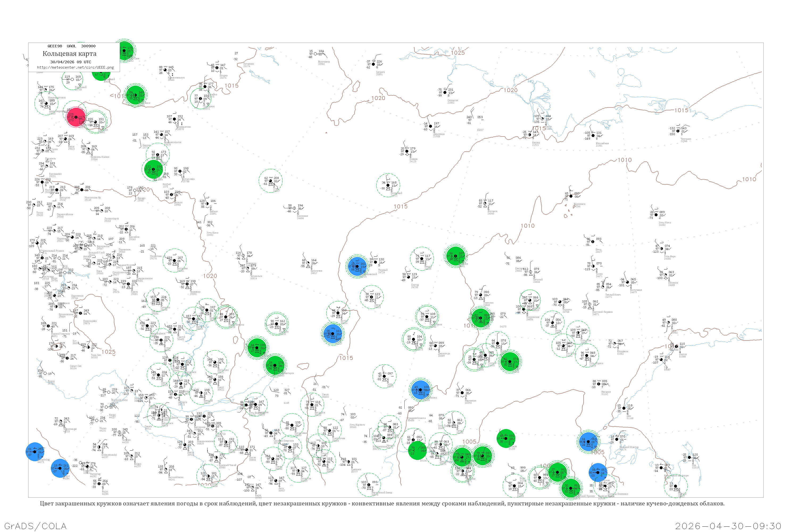This screenshot has width=798, height=532.
Task: Select green circle at Вилюйск station
Action: tap(456, 256)
